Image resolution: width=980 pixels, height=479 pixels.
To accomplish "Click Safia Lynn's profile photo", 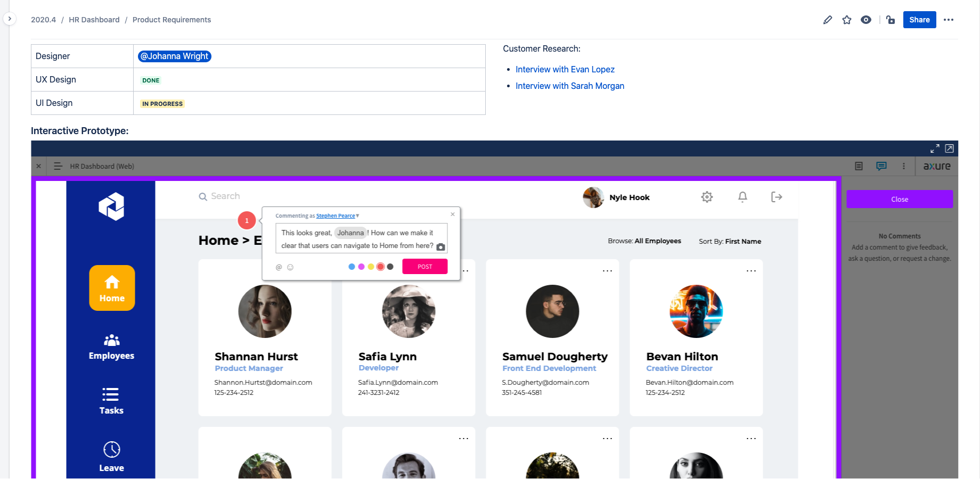I will pyautogui.click(x=409, y=311).
